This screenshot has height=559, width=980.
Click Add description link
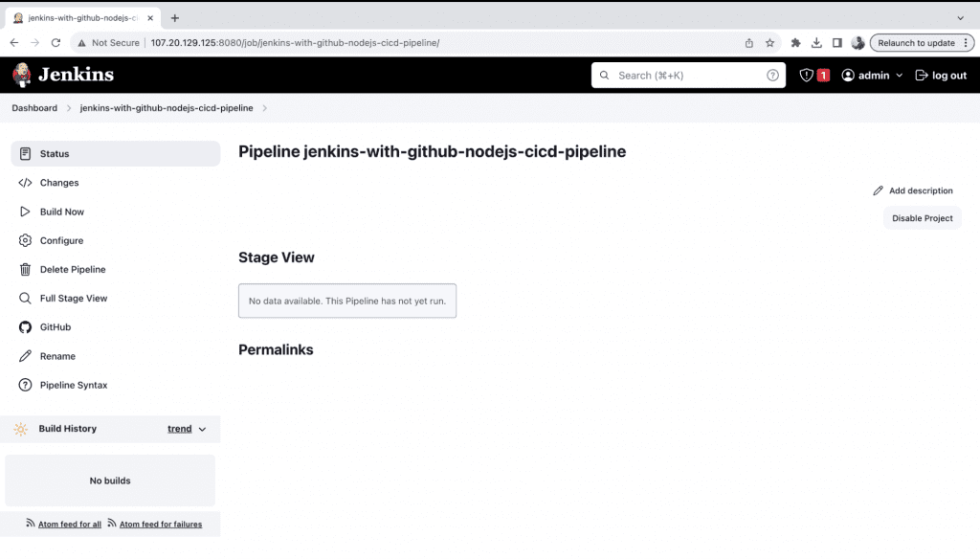tap(913, 190)
